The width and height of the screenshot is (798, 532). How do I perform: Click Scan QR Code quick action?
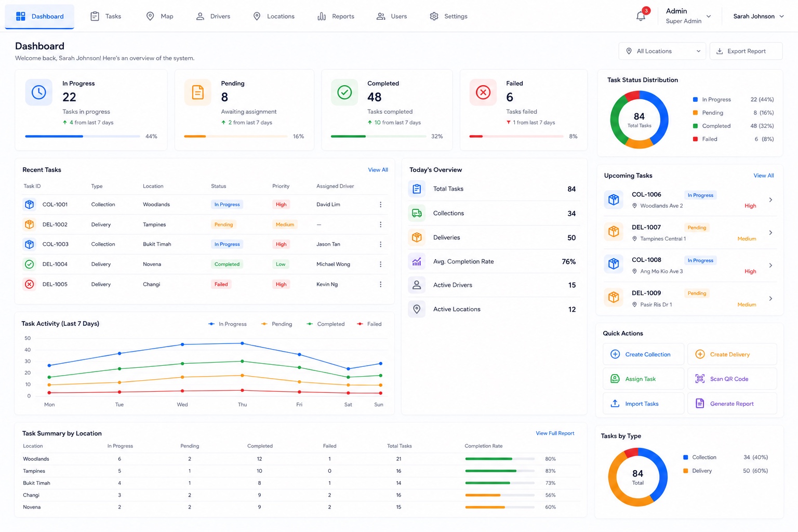click(x=732, y=379)
